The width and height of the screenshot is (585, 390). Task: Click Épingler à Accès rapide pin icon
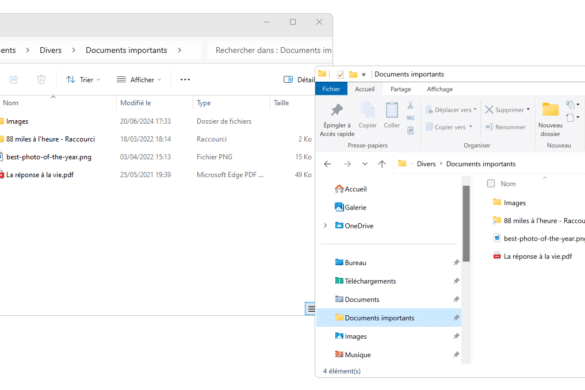(x=337, y=110)
